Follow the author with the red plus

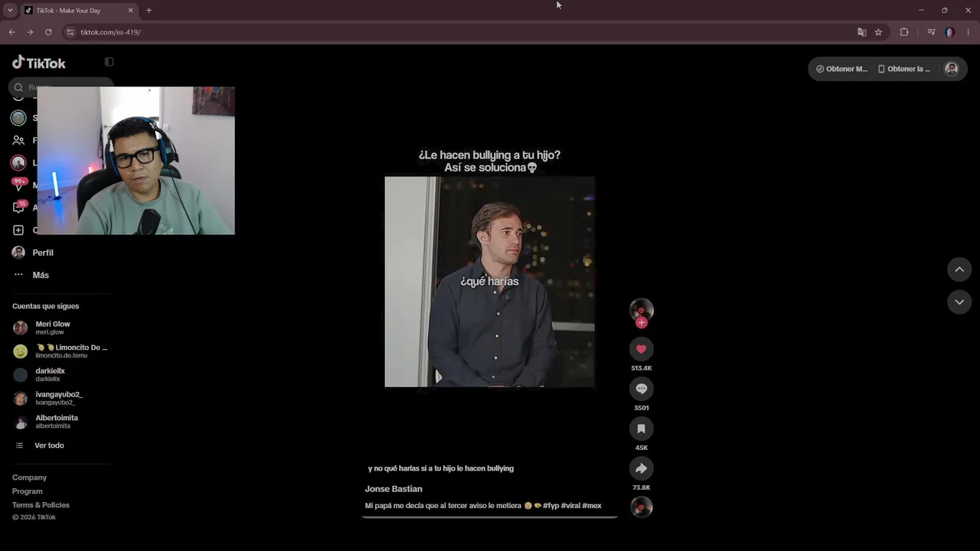pyautogui.click(x=642, y=323)
